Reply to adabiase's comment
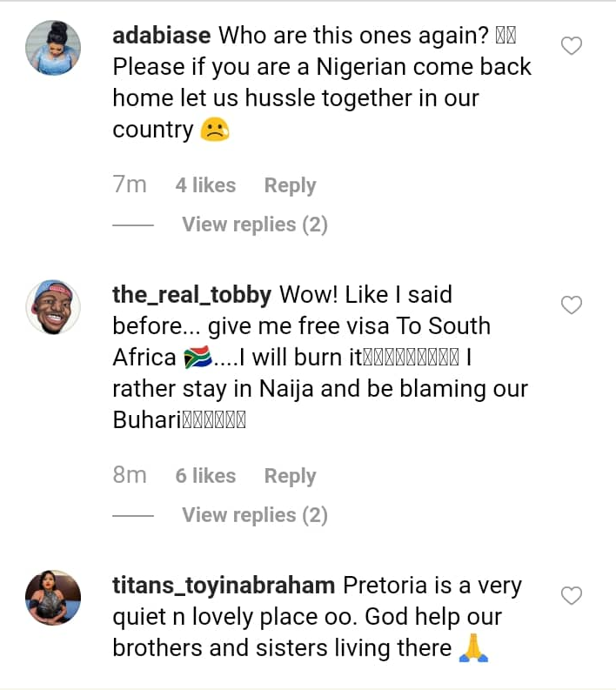Viewport: 616px width, 690px height. click(x=290, y=185)
